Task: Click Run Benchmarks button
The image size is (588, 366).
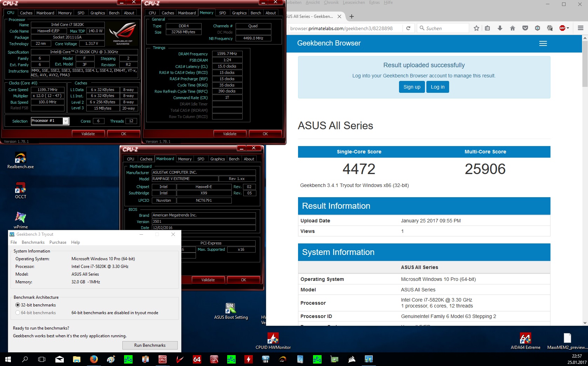Action: pyautogui.click(x=150, y=345)
